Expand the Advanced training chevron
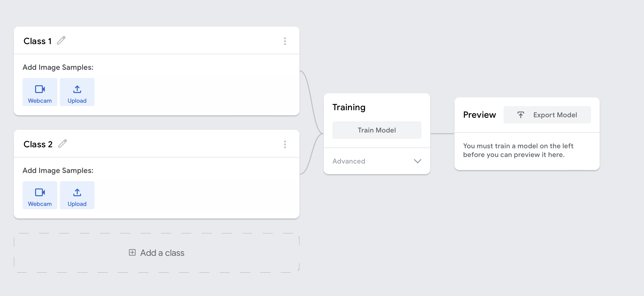This screenshot has height=296, width=644. (417, 161)
